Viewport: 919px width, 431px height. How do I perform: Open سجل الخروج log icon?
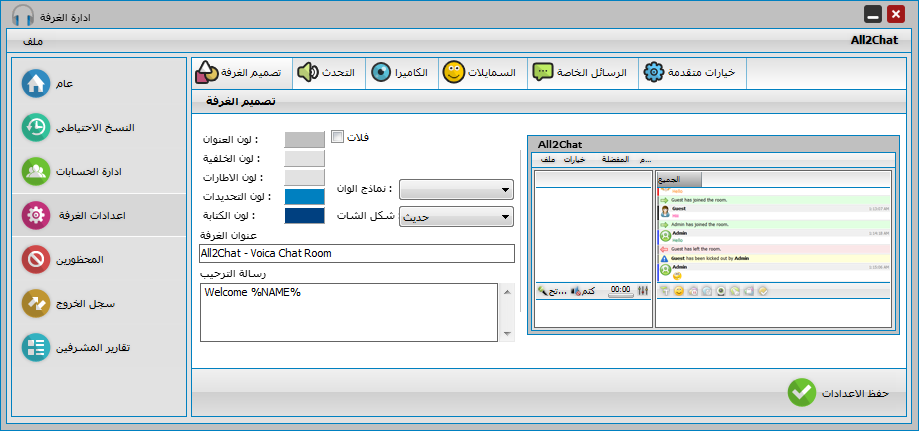tap(36, 304)
